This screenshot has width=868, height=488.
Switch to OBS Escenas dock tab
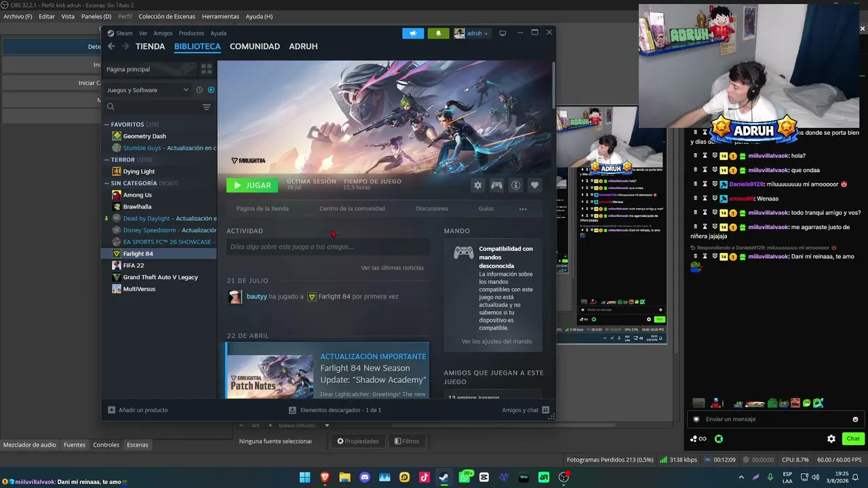click(137, 445)
